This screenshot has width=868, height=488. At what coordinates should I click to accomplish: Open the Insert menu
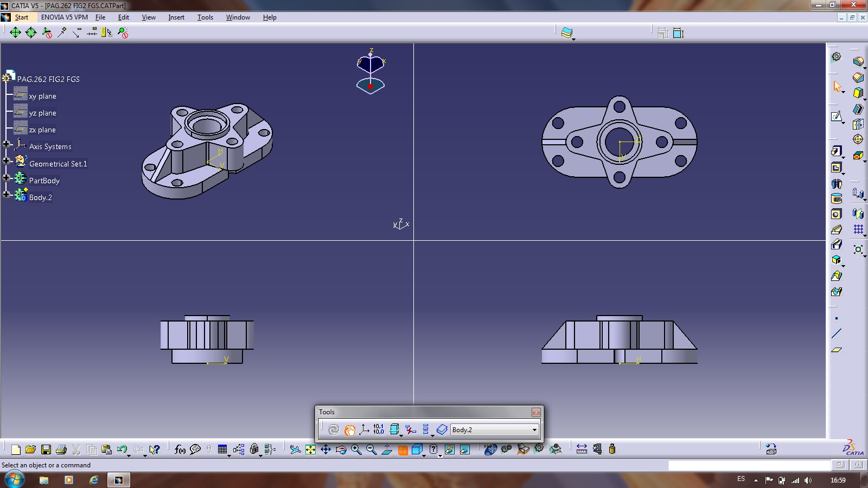pyautogui.click(x=176, y=17)
